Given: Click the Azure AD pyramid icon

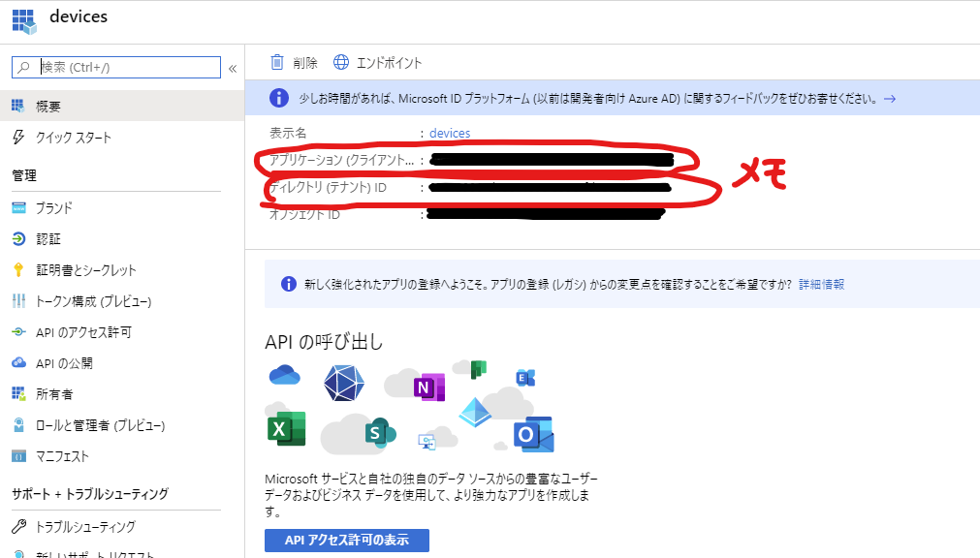Looking at the screenshot, I should click(475, 412).
